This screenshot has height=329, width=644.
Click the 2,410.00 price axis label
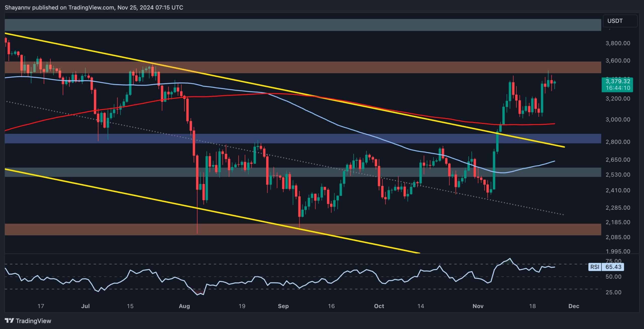[x=618, y=191]
